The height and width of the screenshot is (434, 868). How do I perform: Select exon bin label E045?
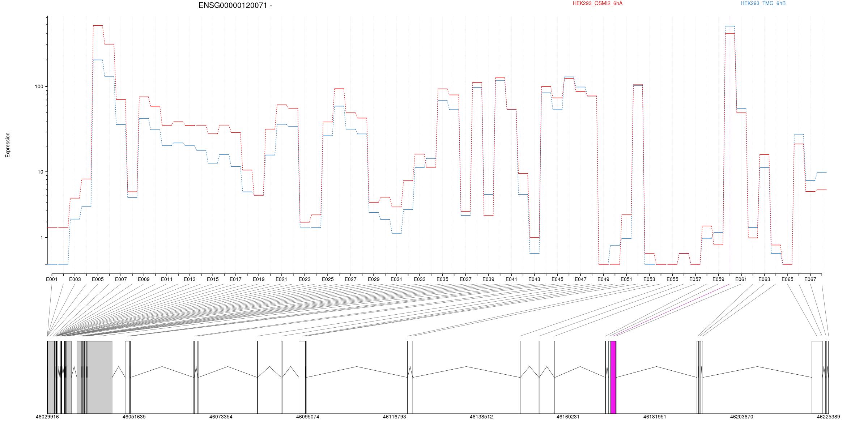(x=557, y=279)
